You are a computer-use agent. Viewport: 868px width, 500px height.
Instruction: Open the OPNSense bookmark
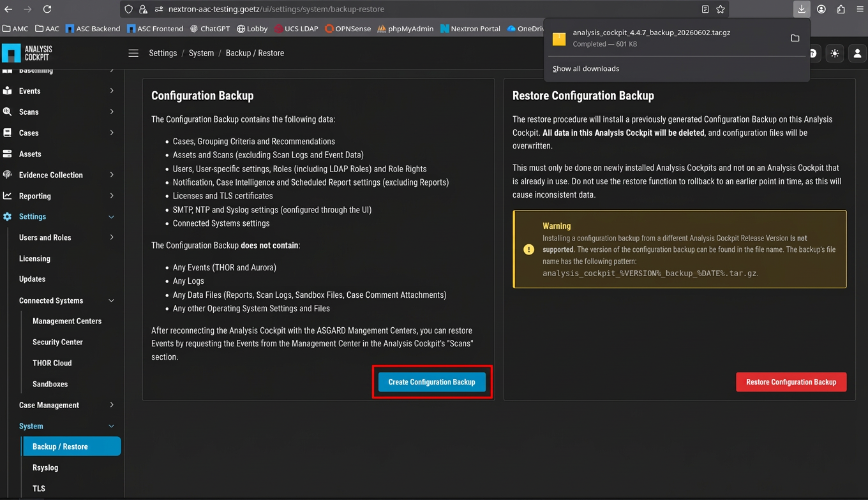point(348,29)
